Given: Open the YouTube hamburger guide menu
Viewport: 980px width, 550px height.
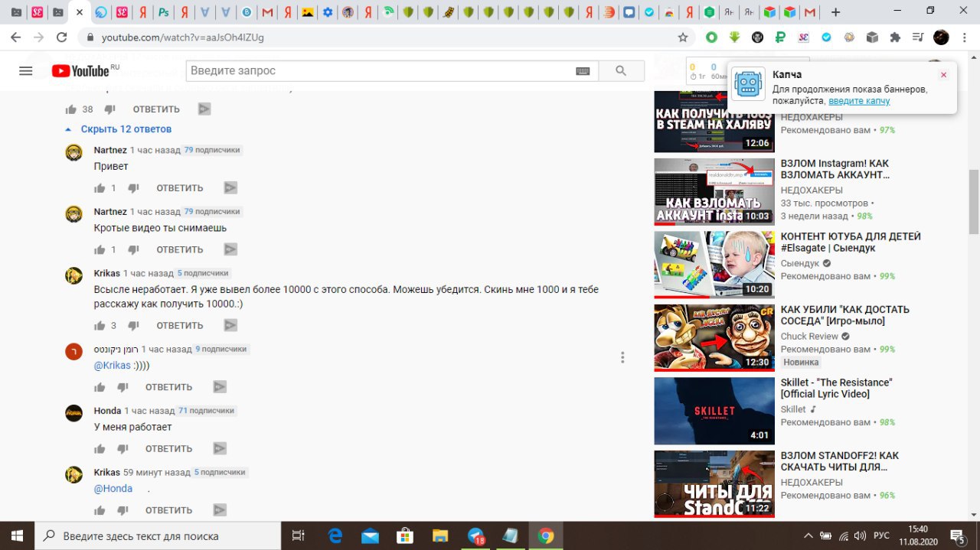Looking at the screenshot, I should [25, 70].
